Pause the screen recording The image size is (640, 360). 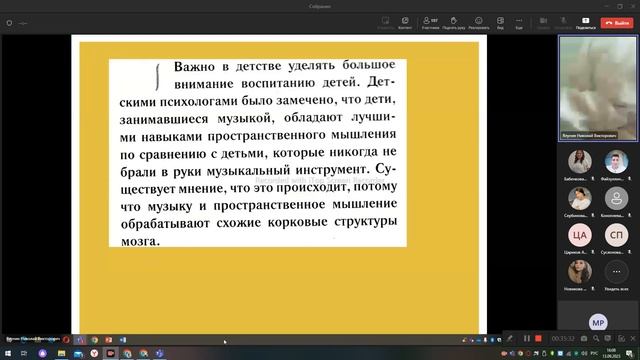tap(527, 338)
